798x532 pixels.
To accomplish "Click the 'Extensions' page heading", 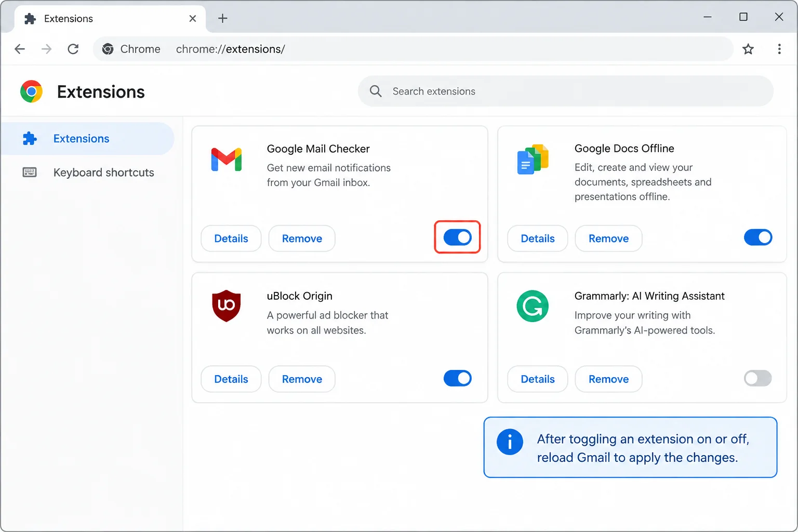I will [101, 92].
